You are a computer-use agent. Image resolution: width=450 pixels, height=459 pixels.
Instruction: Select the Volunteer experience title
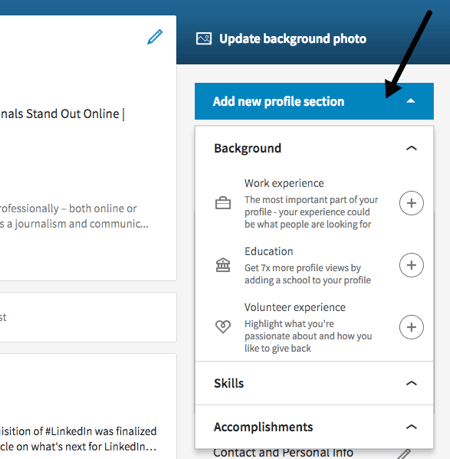coord(295,307)
